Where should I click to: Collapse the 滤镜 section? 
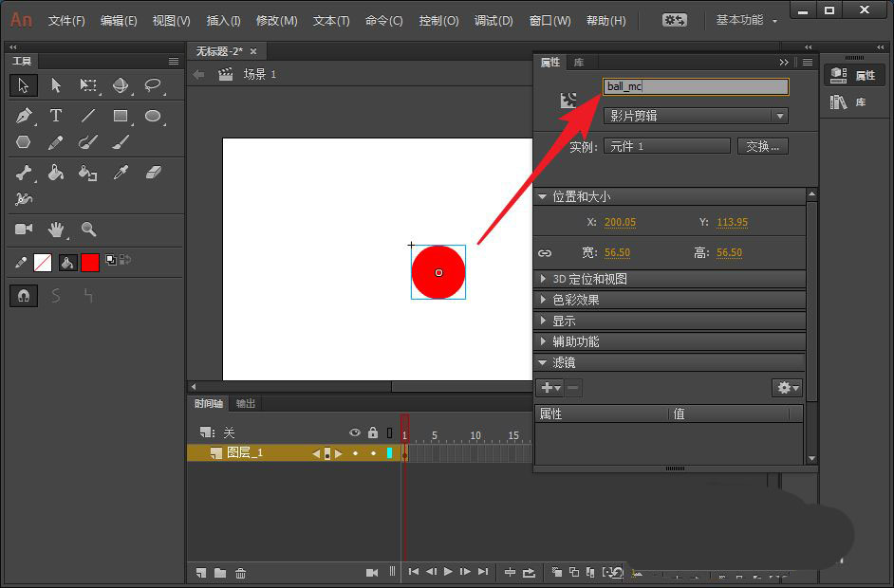[x=543, y=362]
